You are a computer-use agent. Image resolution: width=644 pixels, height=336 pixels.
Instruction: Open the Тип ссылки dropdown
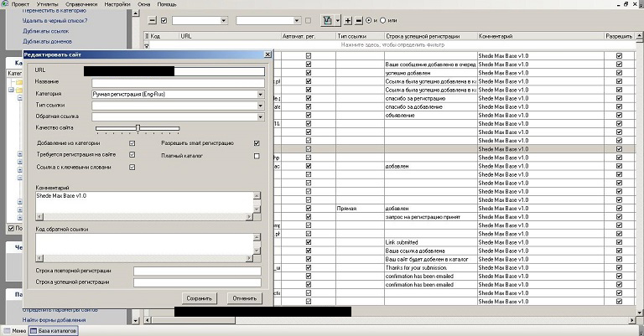(261, 106)
